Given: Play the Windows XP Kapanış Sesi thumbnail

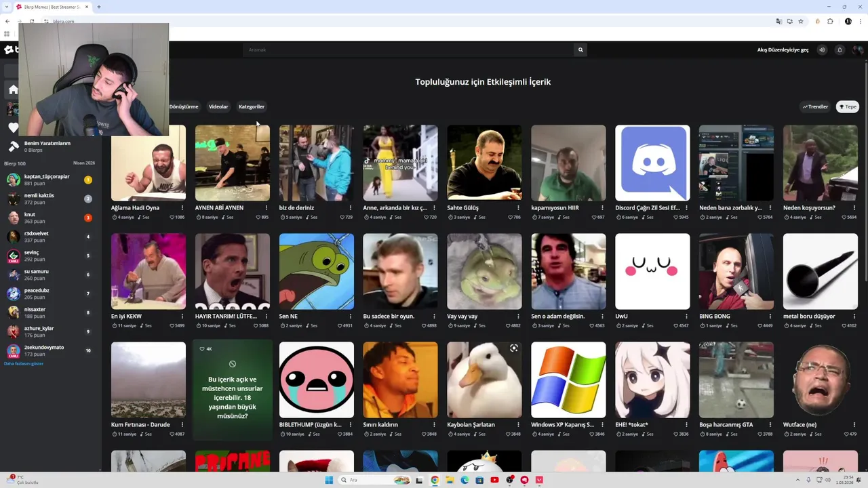Looking at the screenshot, I should pyautogui.click(x=568, y=380).
